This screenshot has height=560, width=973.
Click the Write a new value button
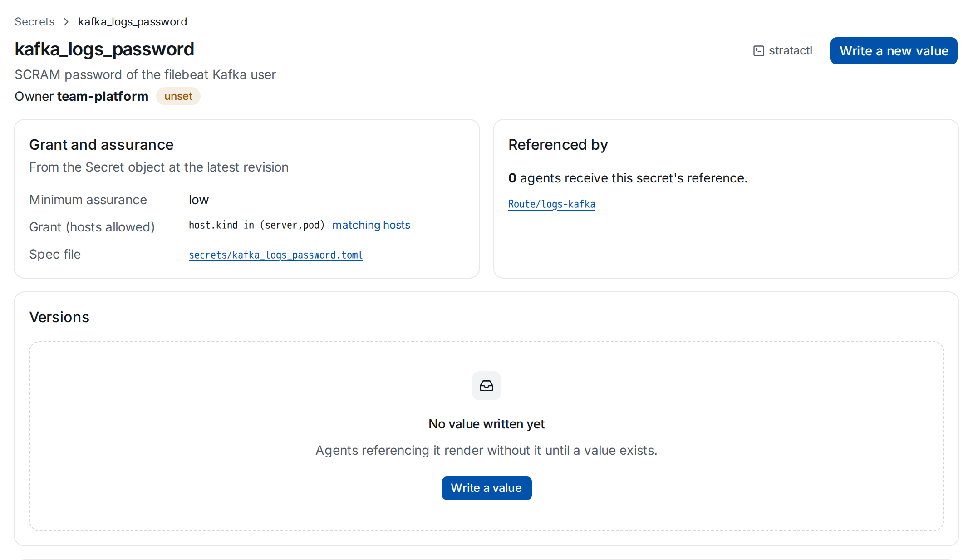click(x=894, y=51)
